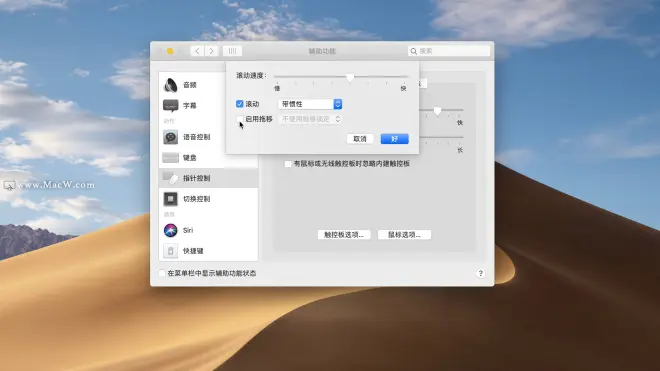Select the 指针控制 pointer control icon
Image resolution: width=660 pixels, height=371 pixels.
(170, 178)
